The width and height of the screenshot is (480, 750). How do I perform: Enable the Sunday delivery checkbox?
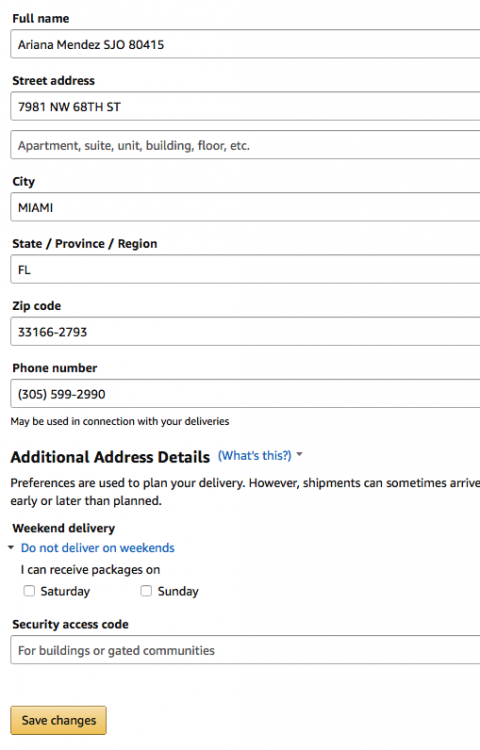[146, 591]
